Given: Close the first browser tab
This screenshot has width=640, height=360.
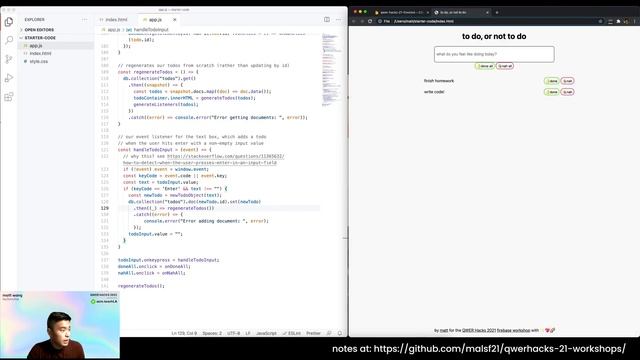Looking at the screenshot, I should [x=427, y=12].
